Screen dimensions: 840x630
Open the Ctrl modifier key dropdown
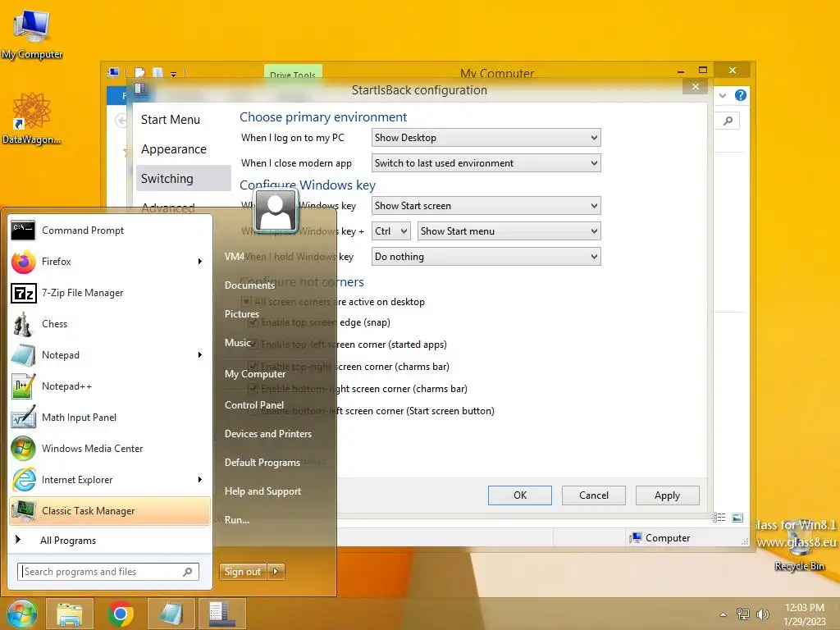pyautogui.click(x=391, y=231)
